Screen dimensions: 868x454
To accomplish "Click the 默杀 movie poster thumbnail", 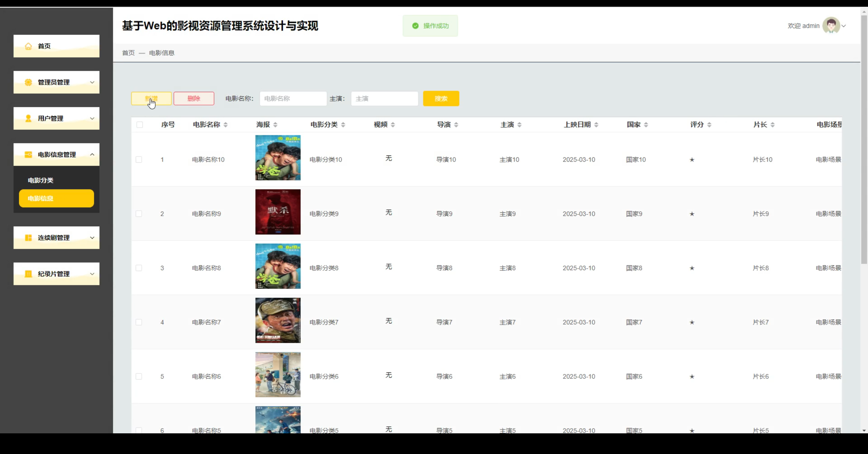I will [x=277, y=212].
